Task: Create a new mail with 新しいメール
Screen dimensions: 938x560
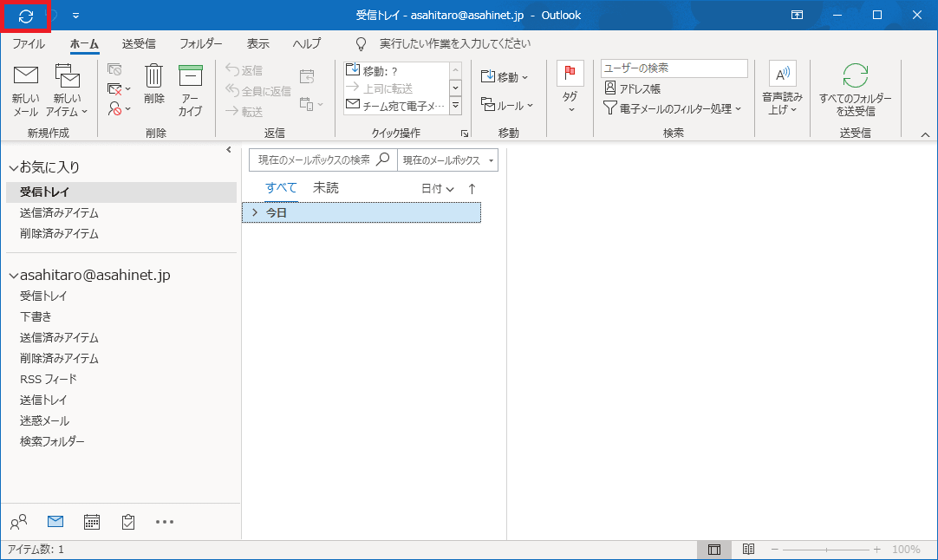Action: (x=26, y=91)
